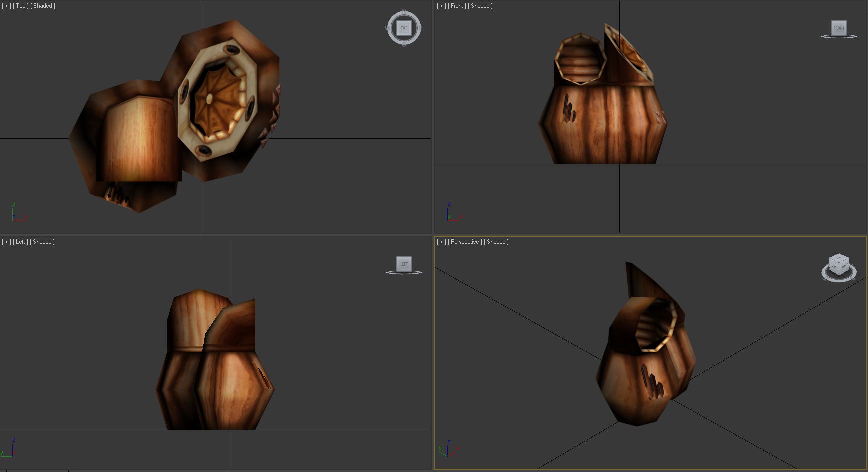The height and width of the screenshot is (472, 868).
Task: Click the compass ring under the Front ViewCube
Action: (839, 36)
